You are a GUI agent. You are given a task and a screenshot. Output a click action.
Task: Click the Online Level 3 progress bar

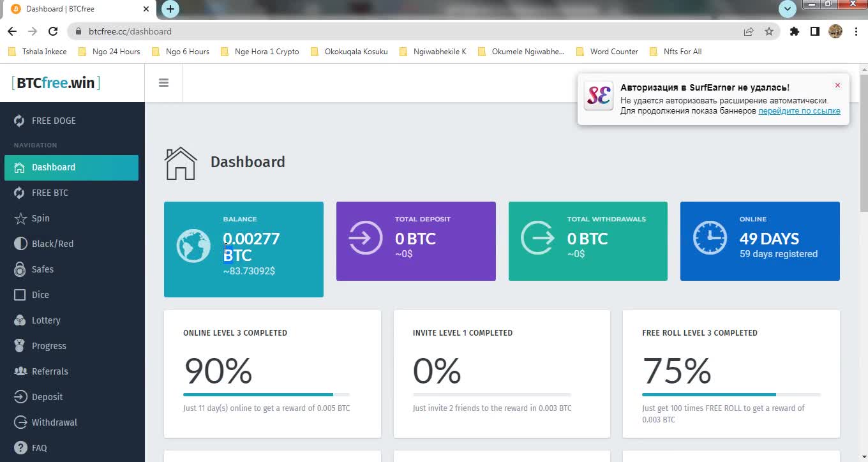tap(266, 394)
